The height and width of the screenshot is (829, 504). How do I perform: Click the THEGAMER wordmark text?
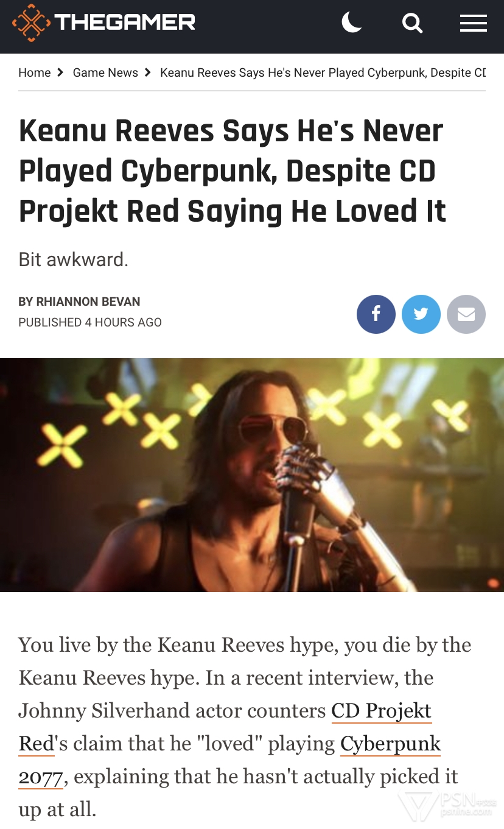click(x=125, y=23)
